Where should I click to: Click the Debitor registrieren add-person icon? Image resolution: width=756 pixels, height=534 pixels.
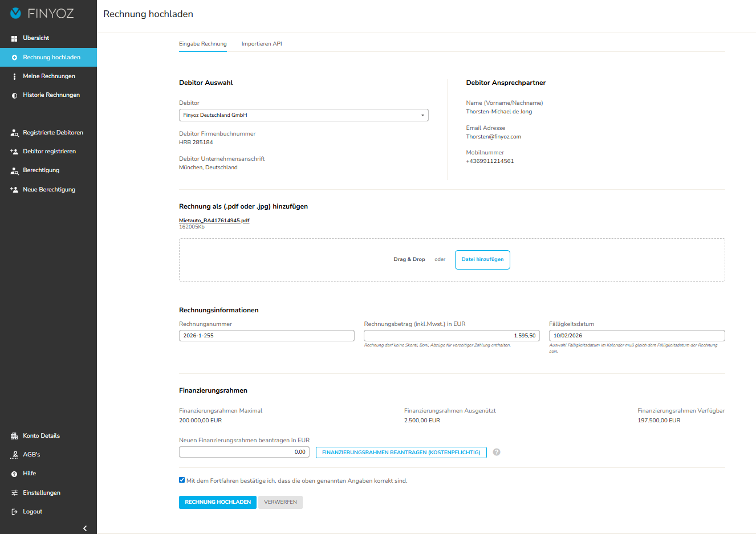coord(14,152)
